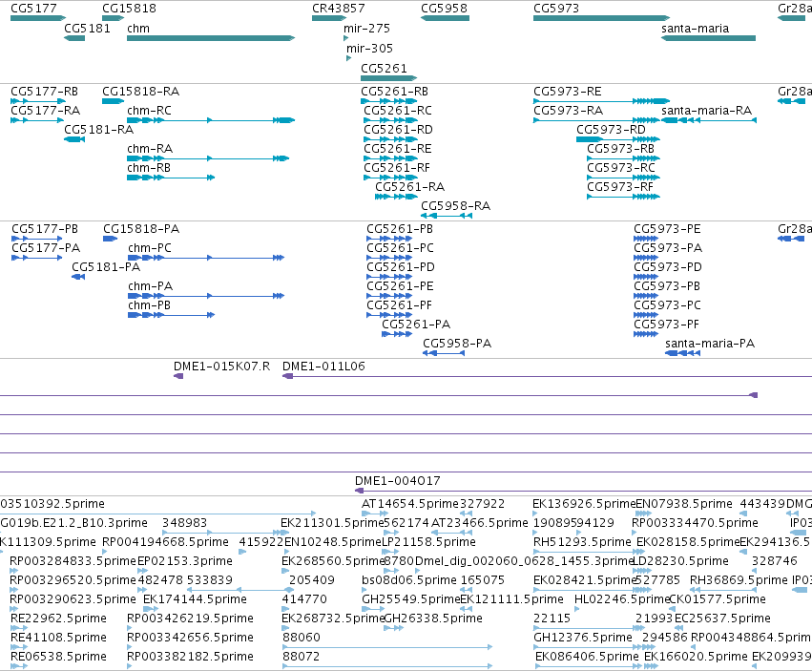Viewport: 812px width, 671px height.
Task: Select the mir-275 label
Action: click(366, 29)
